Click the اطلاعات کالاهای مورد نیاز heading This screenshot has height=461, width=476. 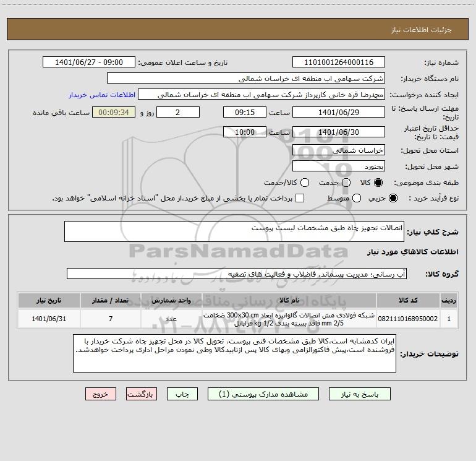click(x=413, y=252)
